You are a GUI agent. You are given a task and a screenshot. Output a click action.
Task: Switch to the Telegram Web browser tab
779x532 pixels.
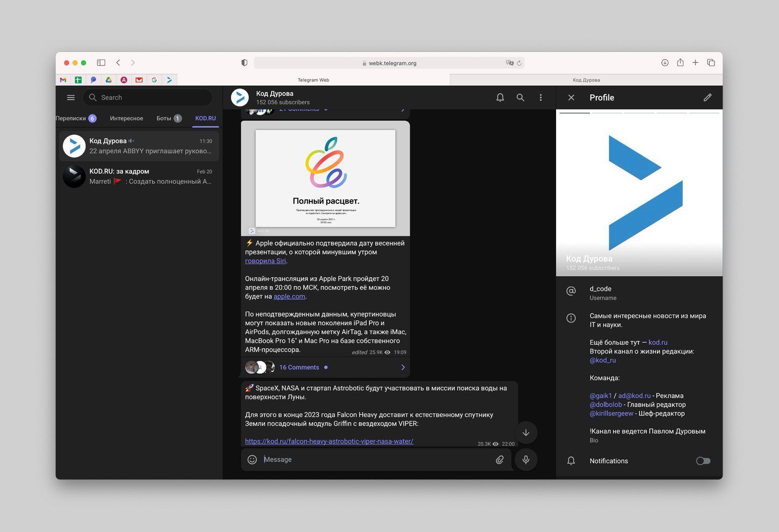tap(314, 80)
